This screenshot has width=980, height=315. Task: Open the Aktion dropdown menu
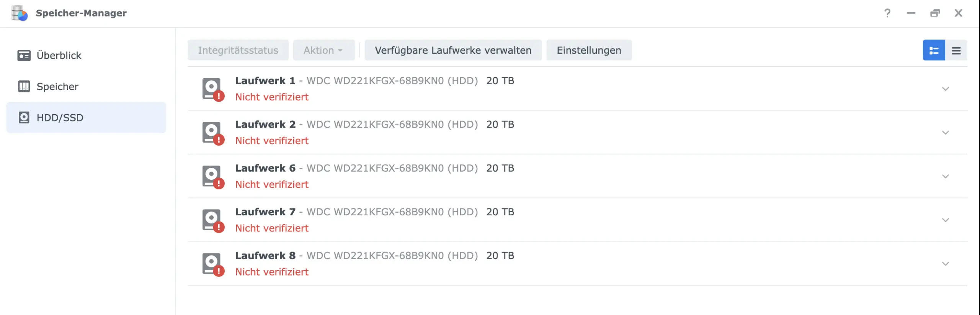coord(323,50)
